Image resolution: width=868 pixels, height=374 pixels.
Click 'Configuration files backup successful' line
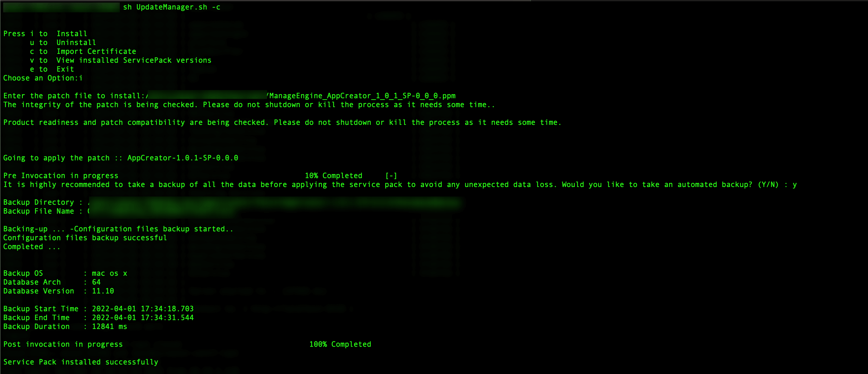click(85, 238)
